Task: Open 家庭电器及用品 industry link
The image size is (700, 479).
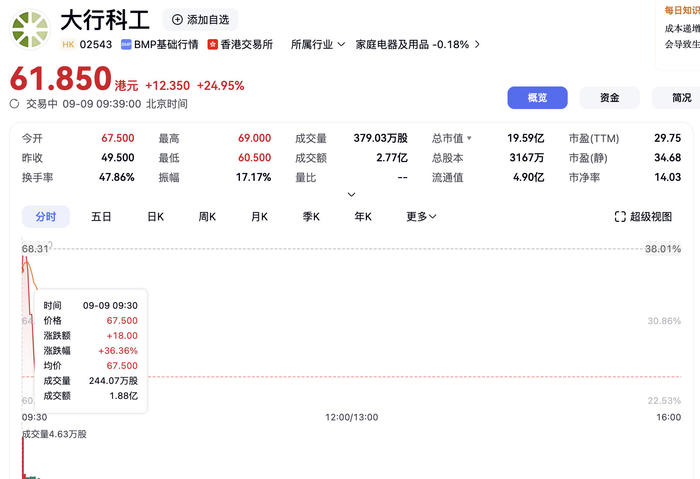Action: [418, 44]
